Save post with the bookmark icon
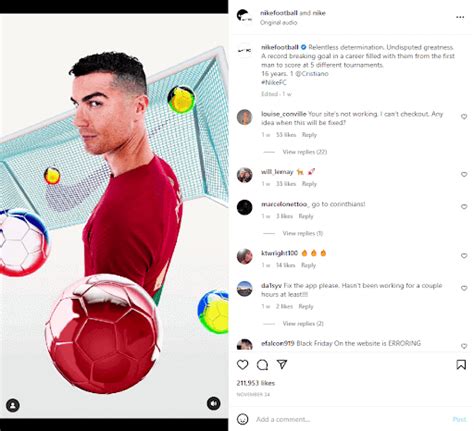The width and height of the screenshot is (474, 431). tap(461, 365)
